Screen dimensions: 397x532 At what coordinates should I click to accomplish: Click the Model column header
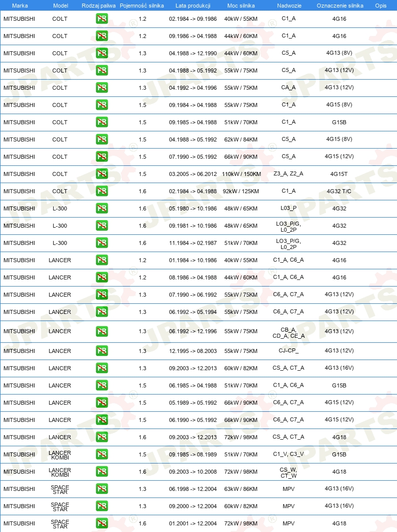(x=60, y=6)
